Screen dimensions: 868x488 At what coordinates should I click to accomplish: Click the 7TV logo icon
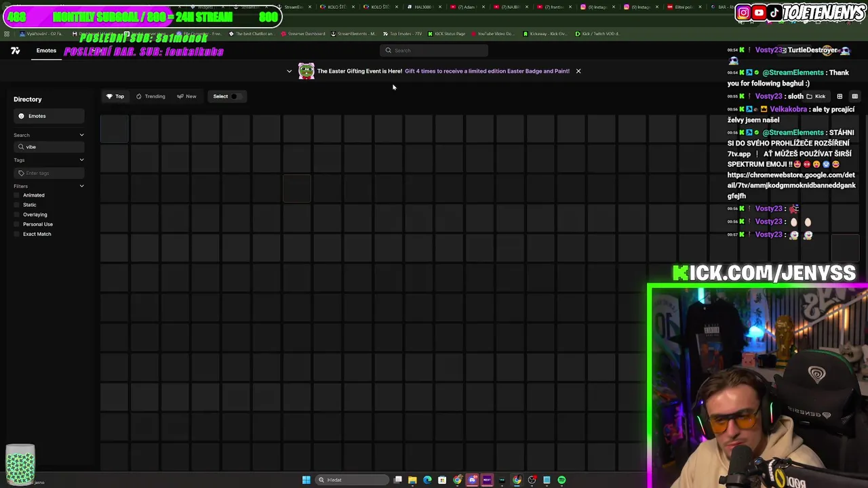click(x=15, y=51)
